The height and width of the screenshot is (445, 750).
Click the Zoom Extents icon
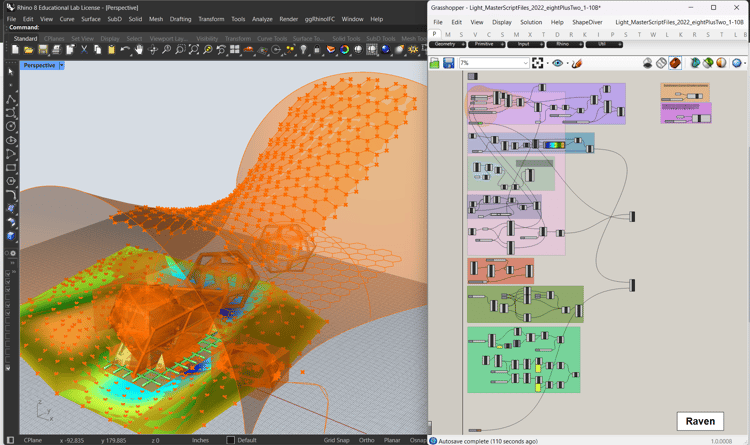pos(193,50)
